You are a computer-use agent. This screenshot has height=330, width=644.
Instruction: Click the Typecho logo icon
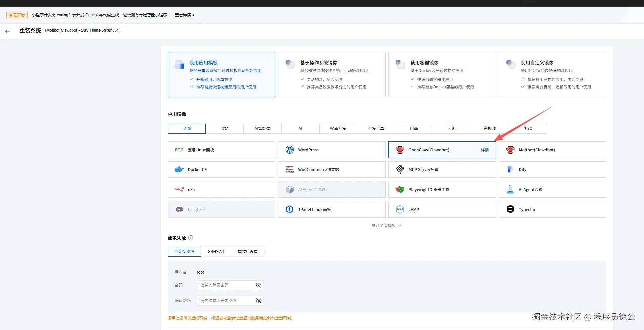(510, 209)
